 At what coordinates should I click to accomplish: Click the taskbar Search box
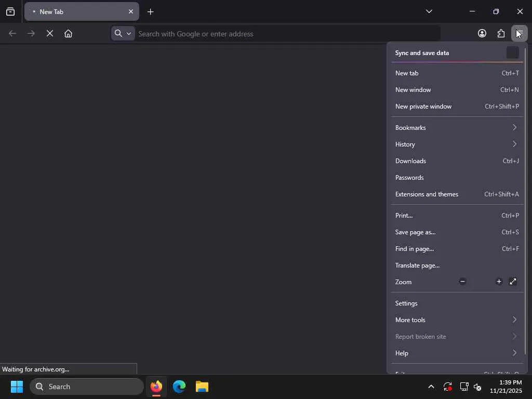tap(87, 387)
